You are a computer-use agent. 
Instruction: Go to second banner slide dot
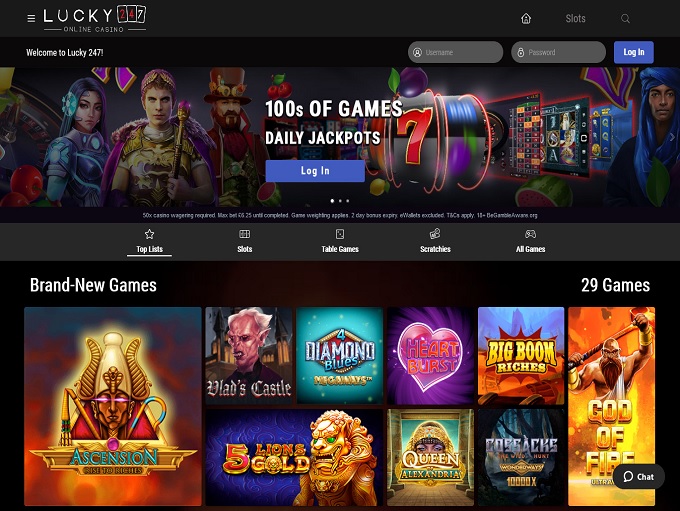pyautogui.click(x=340, y=201)
